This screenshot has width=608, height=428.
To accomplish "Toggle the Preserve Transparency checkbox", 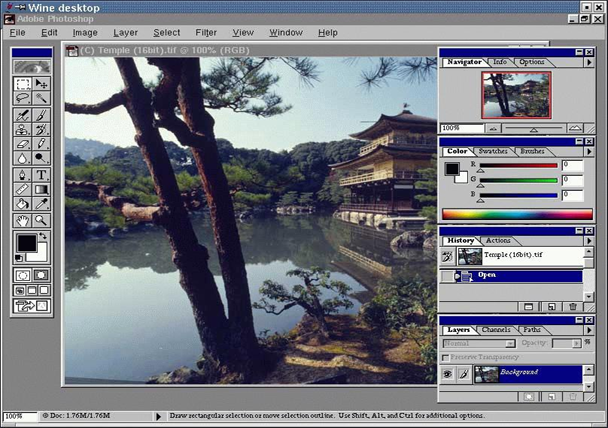I will click(446, 357).
